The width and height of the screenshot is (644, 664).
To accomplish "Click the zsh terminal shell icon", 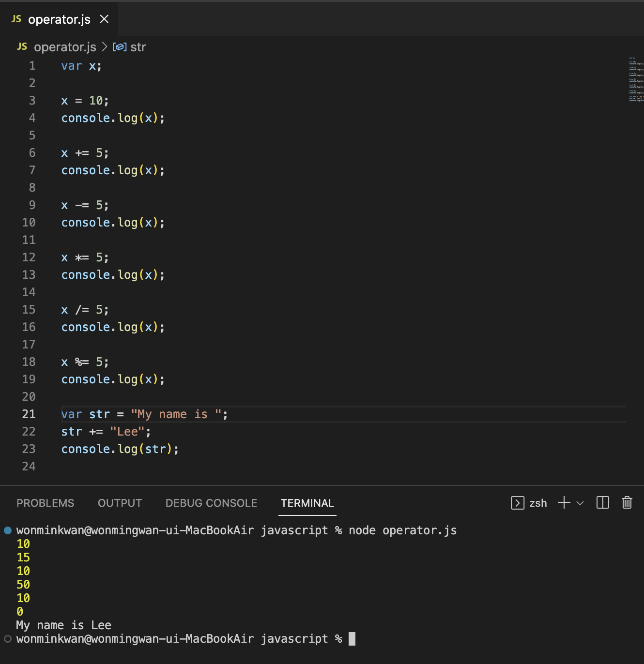I will [518, 503].
